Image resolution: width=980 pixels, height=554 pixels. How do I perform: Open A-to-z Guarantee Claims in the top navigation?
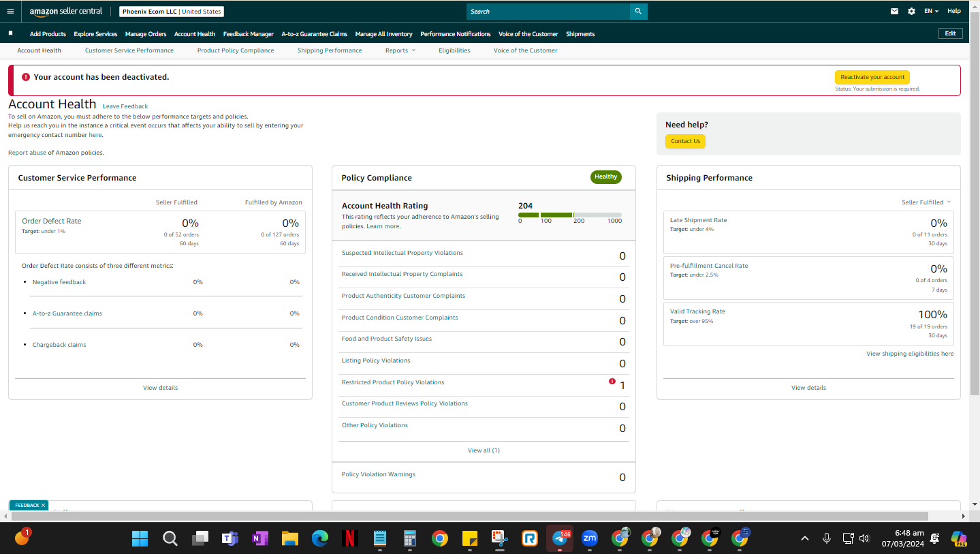click(315, 34)
